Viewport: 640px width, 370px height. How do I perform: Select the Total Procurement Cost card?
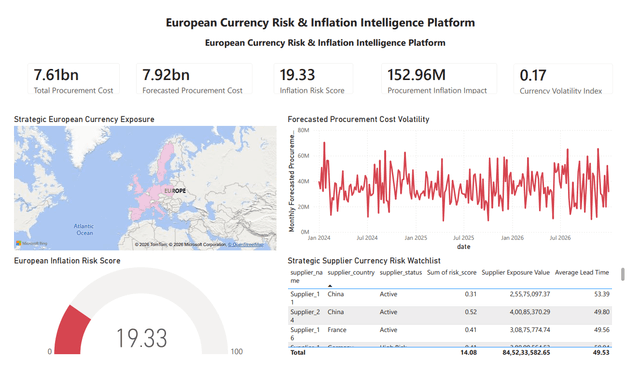(x=73, y=79)
